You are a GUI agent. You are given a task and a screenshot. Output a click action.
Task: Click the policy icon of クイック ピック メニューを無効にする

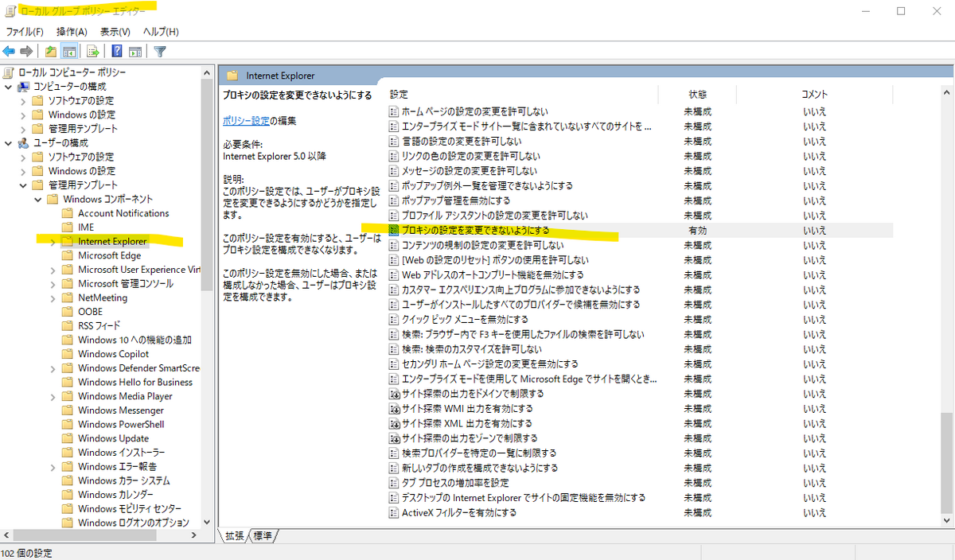pyautogui.click(x=394, y=319)
